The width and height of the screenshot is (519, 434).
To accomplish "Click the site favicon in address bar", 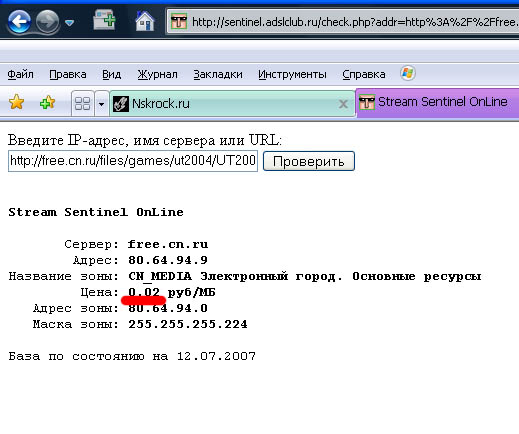I will pos(179,22).
